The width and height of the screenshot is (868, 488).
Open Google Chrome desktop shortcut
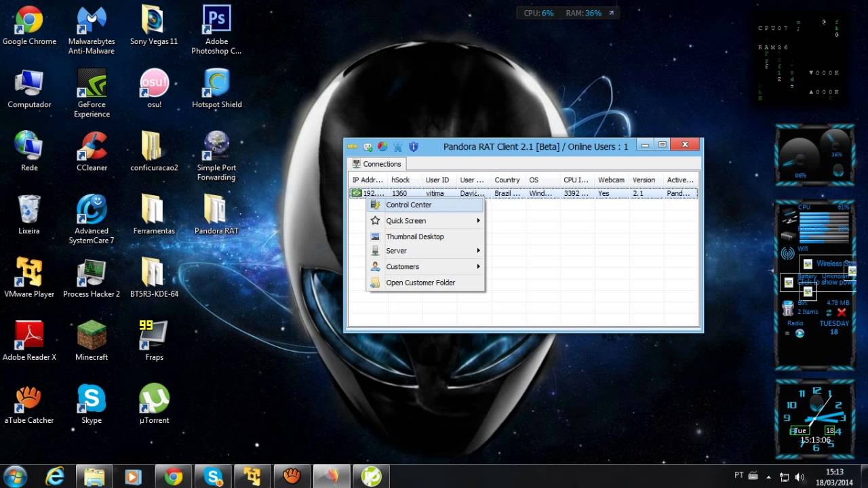tap(29, 26)
